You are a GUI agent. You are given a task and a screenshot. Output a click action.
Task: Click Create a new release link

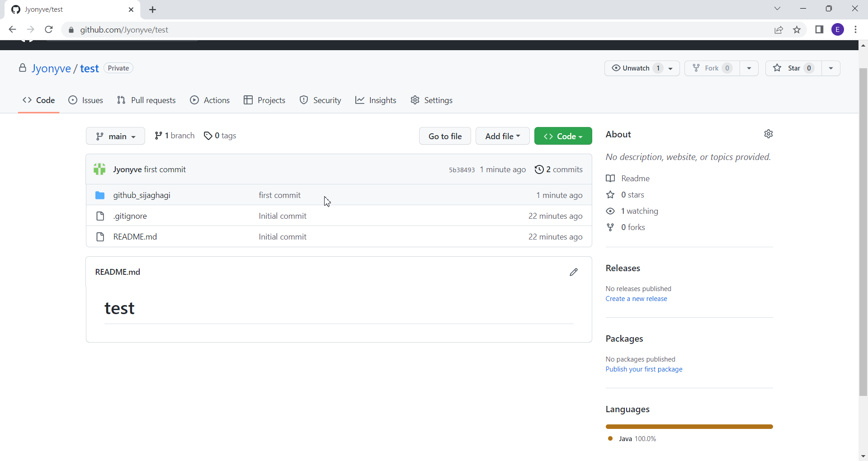pos(637,299)
